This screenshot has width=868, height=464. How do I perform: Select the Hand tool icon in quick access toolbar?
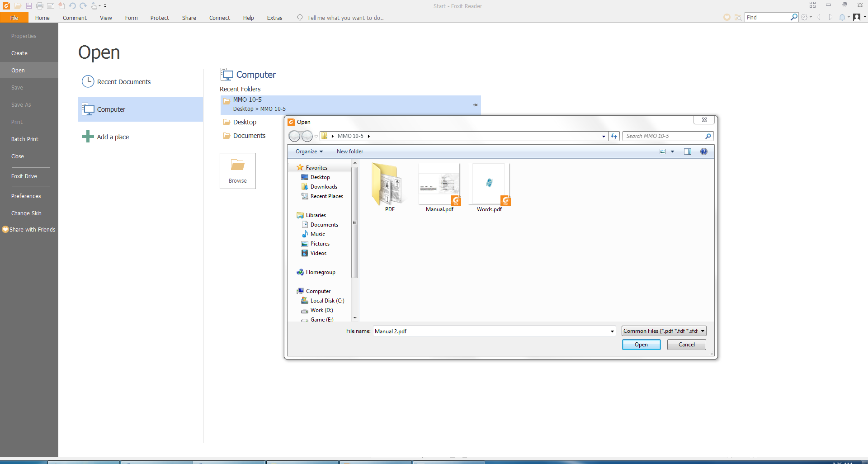[94, 6]
